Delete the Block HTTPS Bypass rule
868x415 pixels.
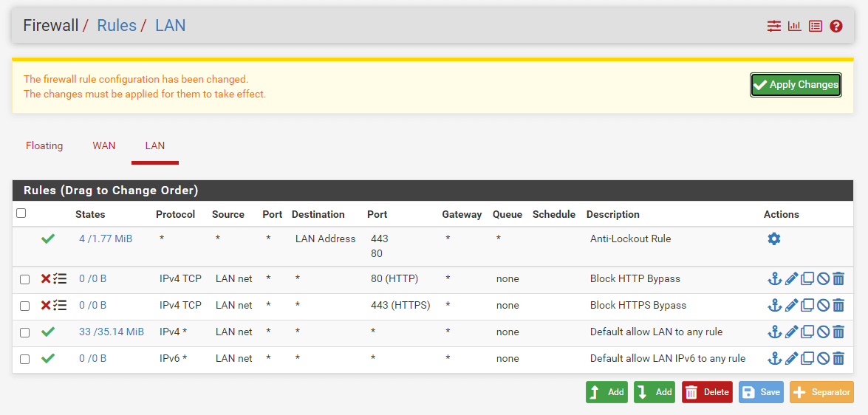[x=838, y=305]
